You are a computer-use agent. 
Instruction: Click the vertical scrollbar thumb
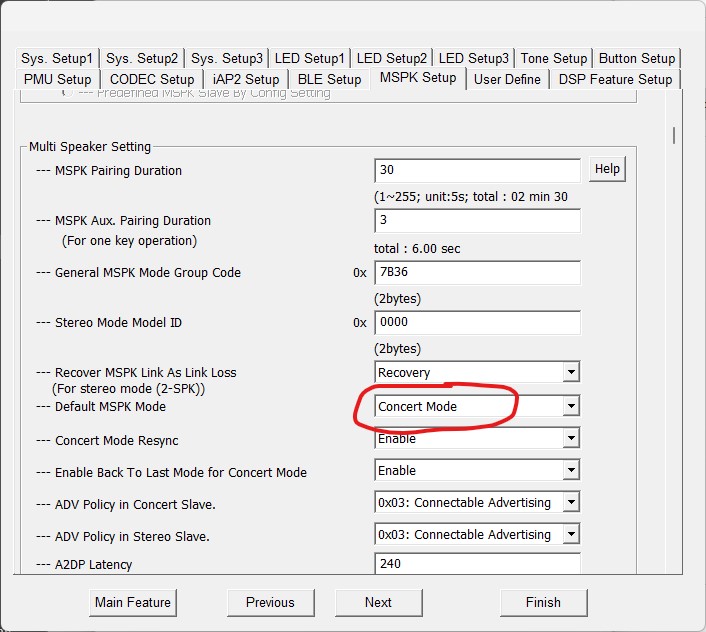(x=674, y=135)
